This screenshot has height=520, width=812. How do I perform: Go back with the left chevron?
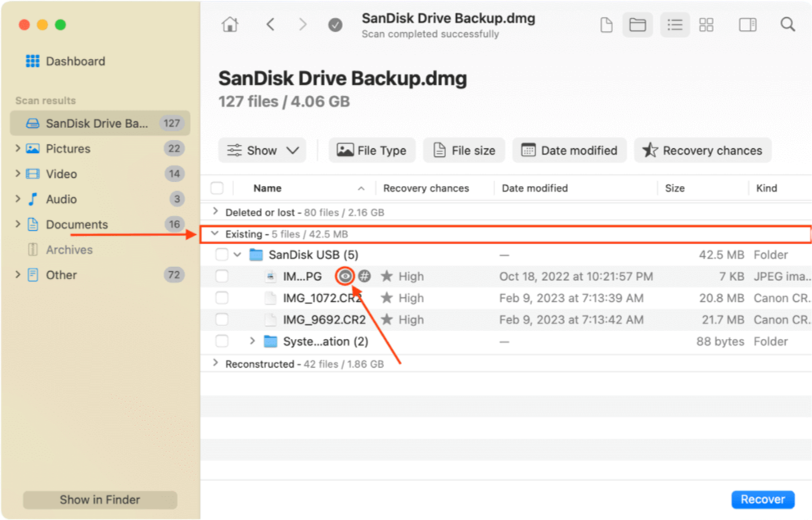(x=270, y=25)
